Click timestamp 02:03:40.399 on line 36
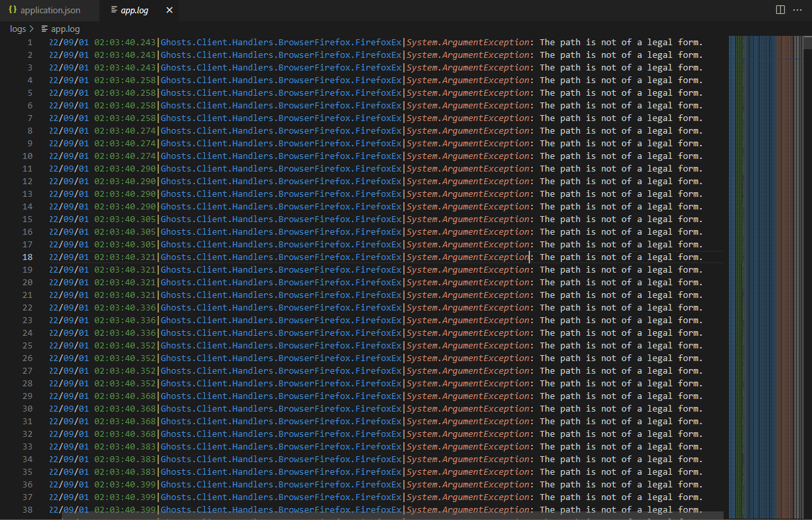 pyautogui.click(x=125, y=485)
